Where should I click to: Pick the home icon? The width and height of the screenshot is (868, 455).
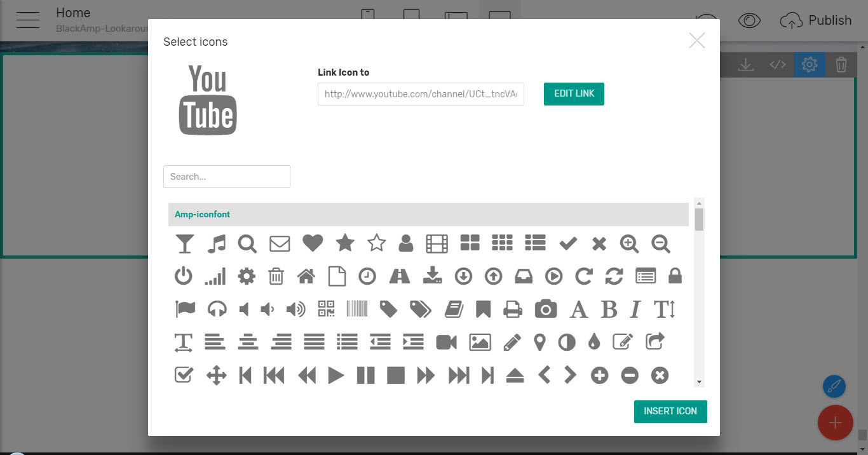(306, 276)
